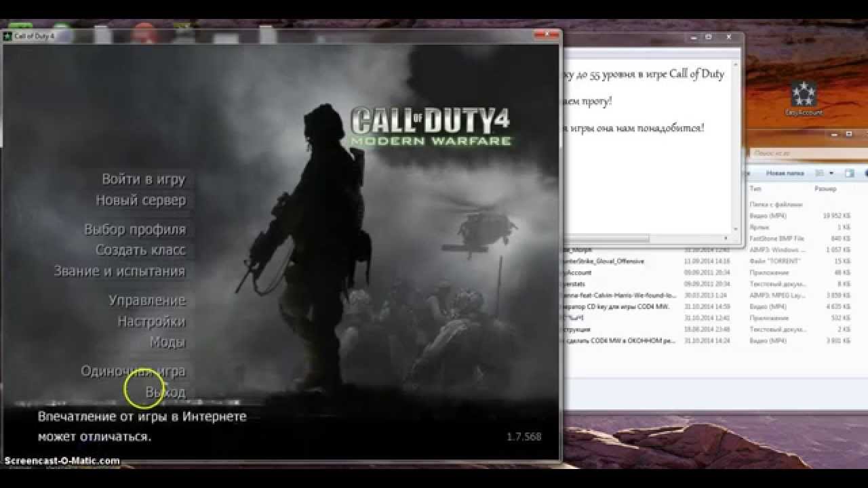Select Моды menu entry
The width and height of the screenshot is (868, 488).
167,342
